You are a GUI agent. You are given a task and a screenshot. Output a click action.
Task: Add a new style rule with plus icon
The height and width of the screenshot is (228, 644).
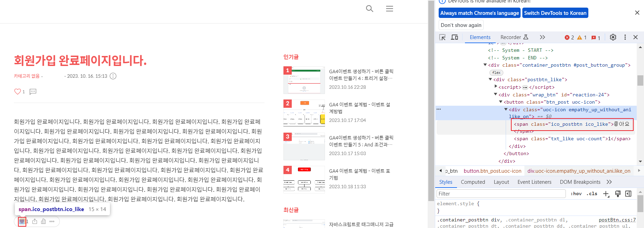coord(606,194)
